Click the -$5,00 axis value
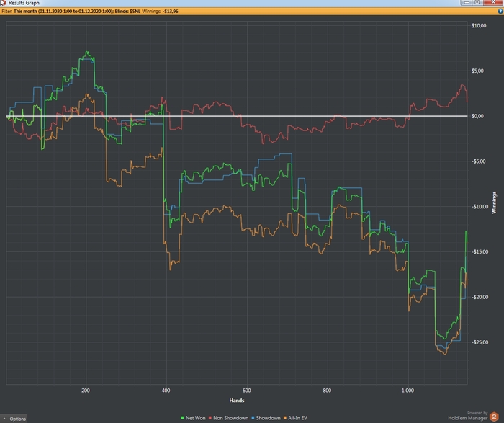Viewport: 504px width, 423px height. (477, 161)
